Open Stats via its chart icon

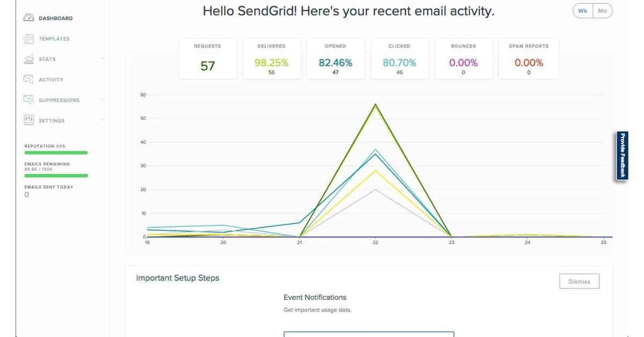pos(28,59)
